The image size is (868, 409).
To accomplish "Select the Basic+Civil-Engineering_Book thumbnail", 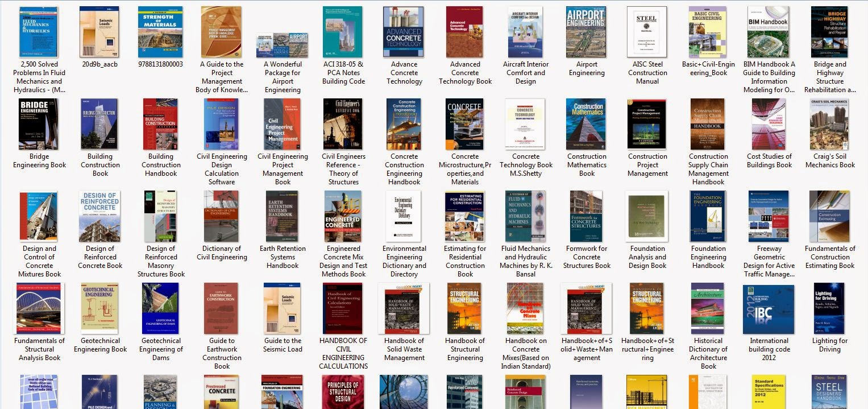I will (708, 32).
